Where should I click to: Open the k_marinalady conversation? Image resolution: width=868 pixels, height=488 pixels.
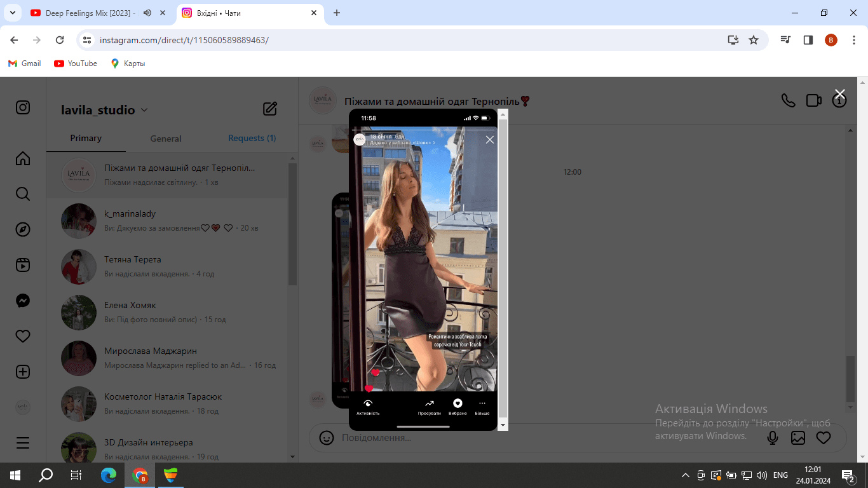[x=167, y=220]
